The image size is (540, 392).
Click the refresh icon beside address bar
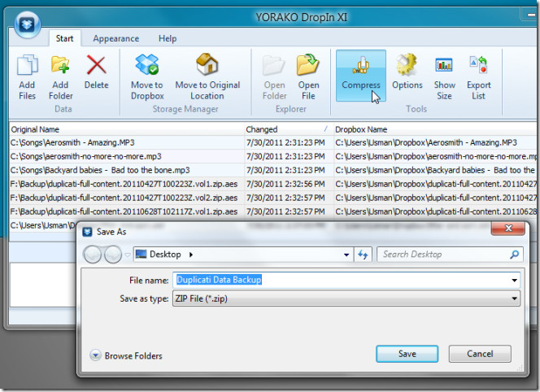363,255
